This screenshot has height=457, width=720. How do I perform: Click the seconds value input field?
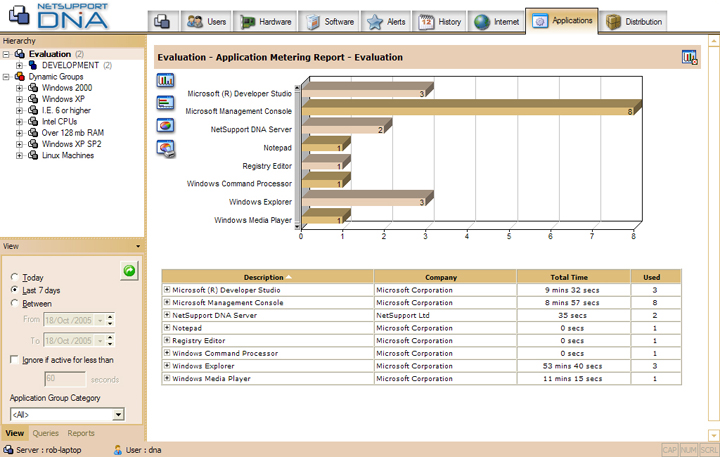click(65, 379)
